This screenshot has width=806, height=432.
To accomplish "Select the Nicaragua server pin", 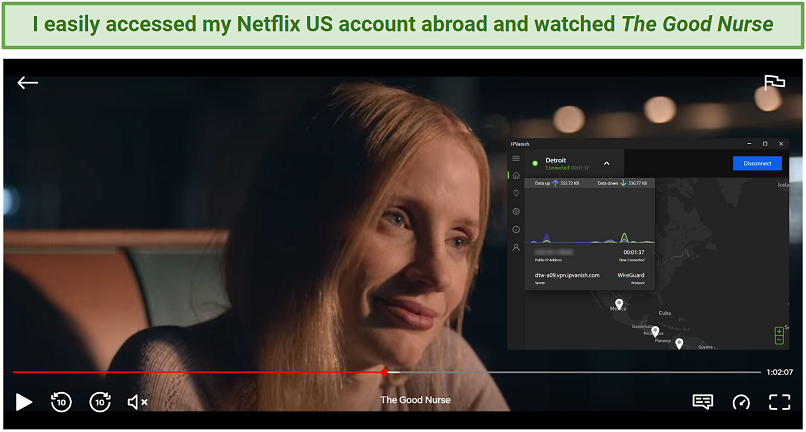I will [x=655, y=331].
